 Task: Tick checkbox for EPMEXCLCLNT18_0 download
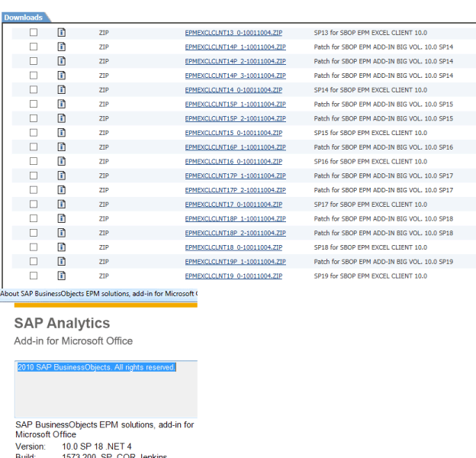[34, 247]
